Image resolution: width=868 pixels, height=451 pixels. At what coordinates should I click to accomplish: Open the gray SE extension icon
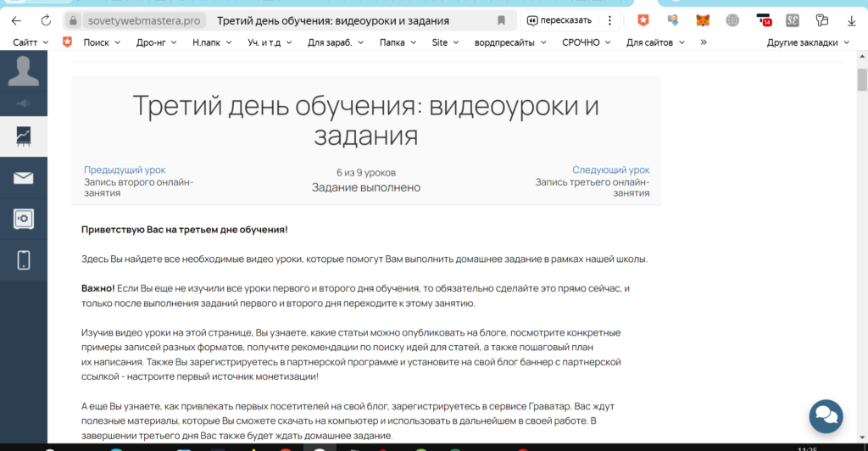[x=793, y=20]
